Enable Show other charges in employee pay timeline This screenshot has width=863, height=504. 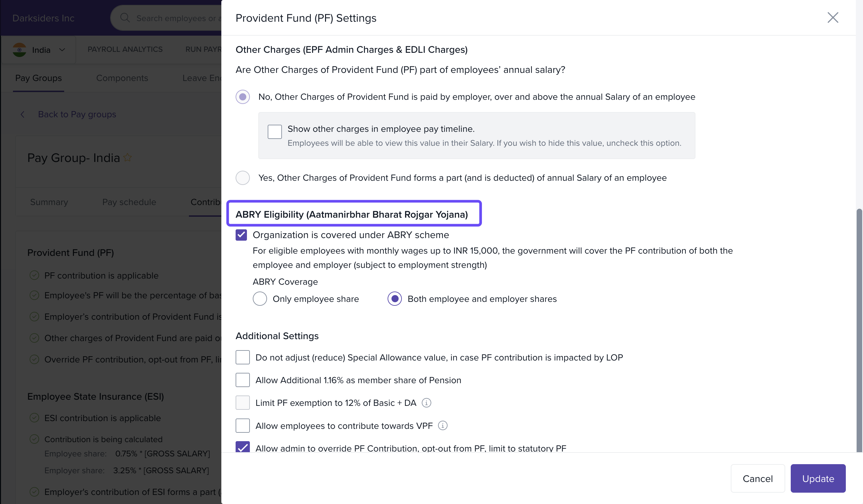275,132
